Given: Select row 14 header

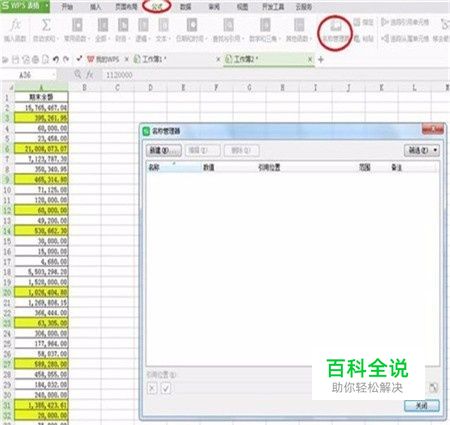Looking at the screenshot, I should click(x=7, y=231).
